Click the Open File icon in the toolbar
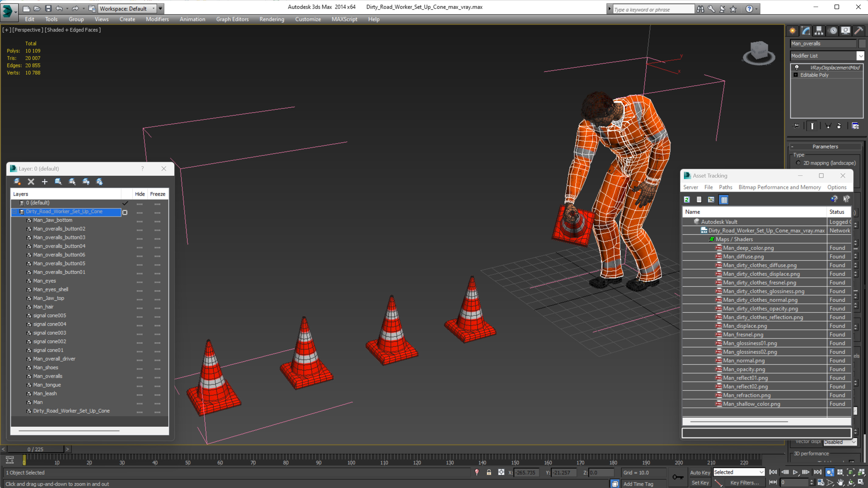Image resolution: width=868 pixels, height=488 pixels. pyautogui.click(x=37, y=9)
